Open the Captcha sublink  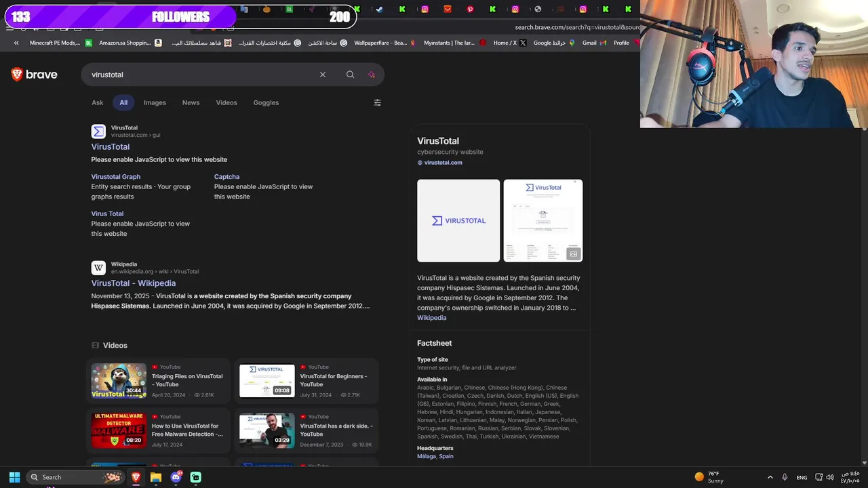pyautogui.click(x=226, y=176)
